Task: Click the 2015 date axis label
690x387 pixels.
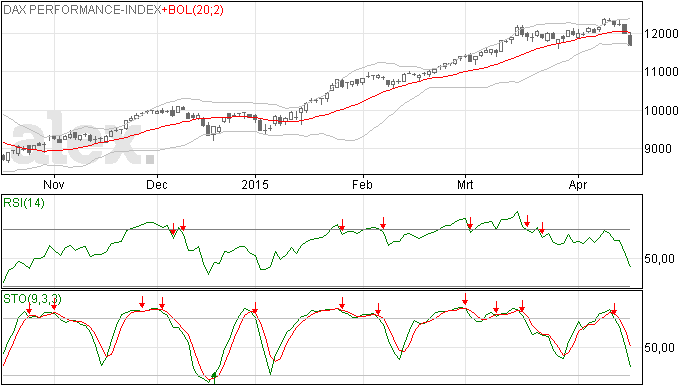Action: click(x=255, y=184)
